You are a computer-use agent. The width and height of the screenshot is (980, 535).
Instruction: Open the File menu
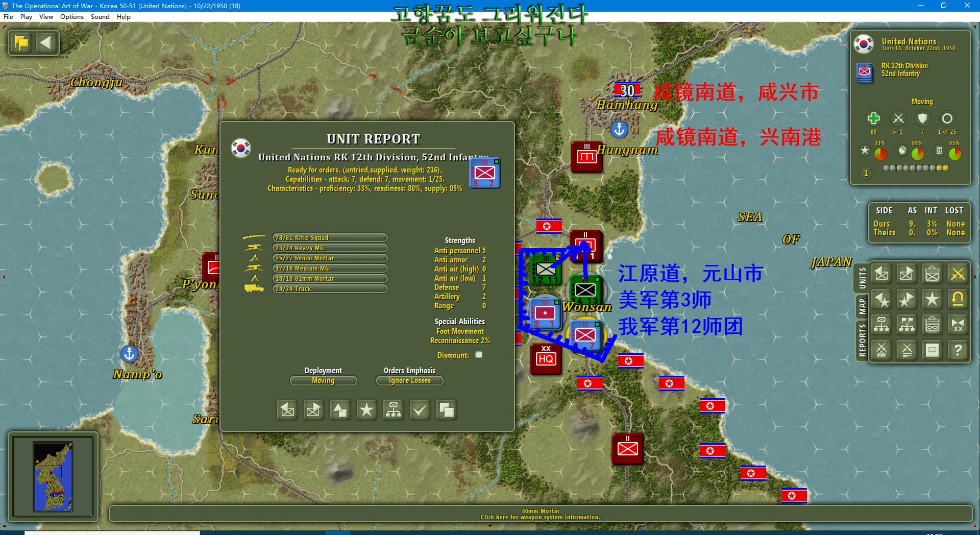point(8,16)
